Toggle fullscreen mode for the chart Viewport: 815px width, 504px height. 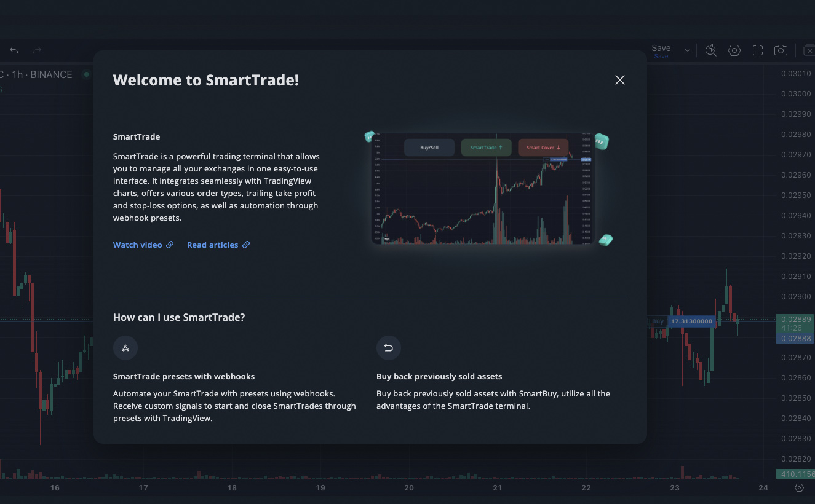(x=758, y=50)
